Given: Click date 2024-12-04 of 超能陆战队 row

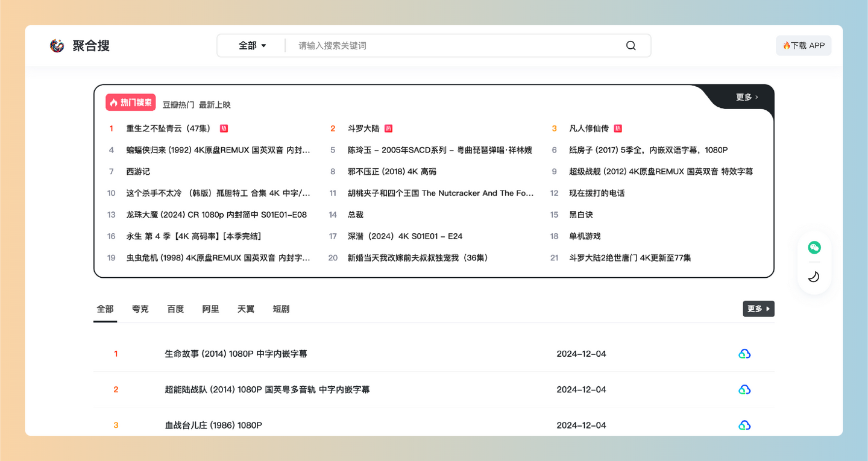Looking at the screenshot, I should [x=581, y=390].
